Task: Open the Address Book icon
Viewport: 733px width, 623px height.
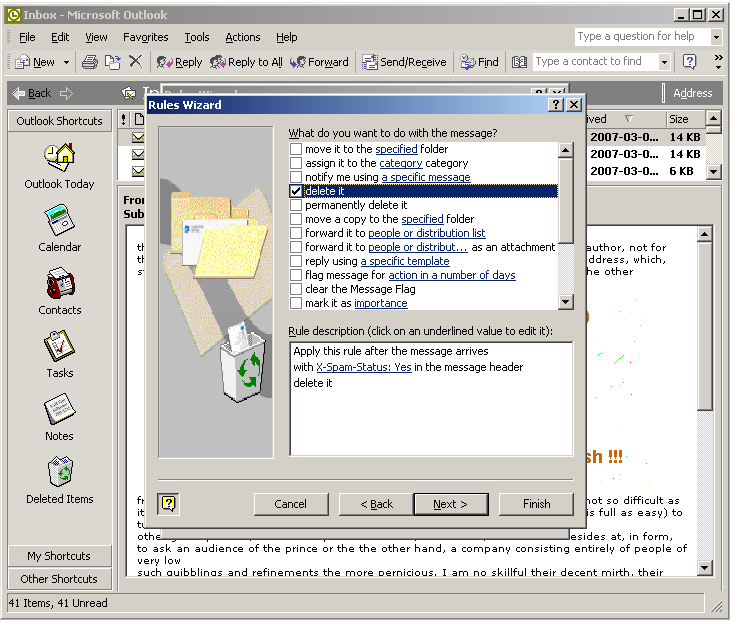Action: pos(519,62)
